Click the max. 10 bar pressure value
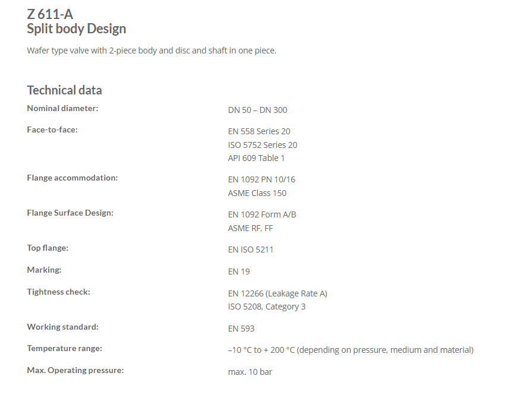The width and height of the screenshot is (532, 420). [250, 372]
